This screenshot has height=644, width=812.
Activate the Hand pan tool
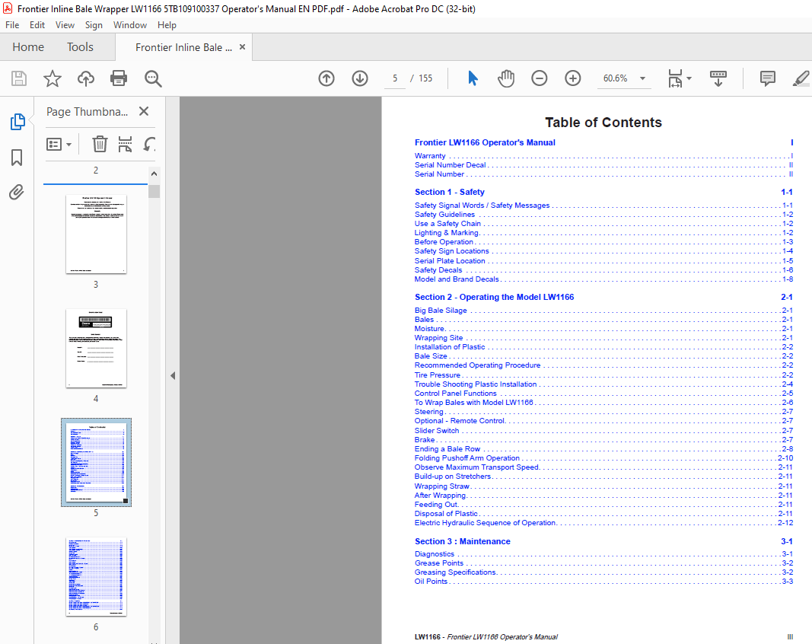coord(506,78)
